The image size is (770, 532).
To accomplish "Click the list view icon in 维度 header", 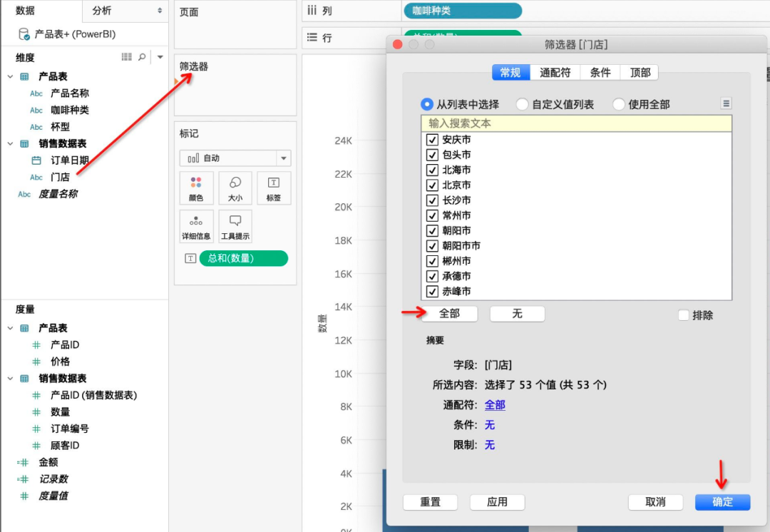I will tap(127, 57).
